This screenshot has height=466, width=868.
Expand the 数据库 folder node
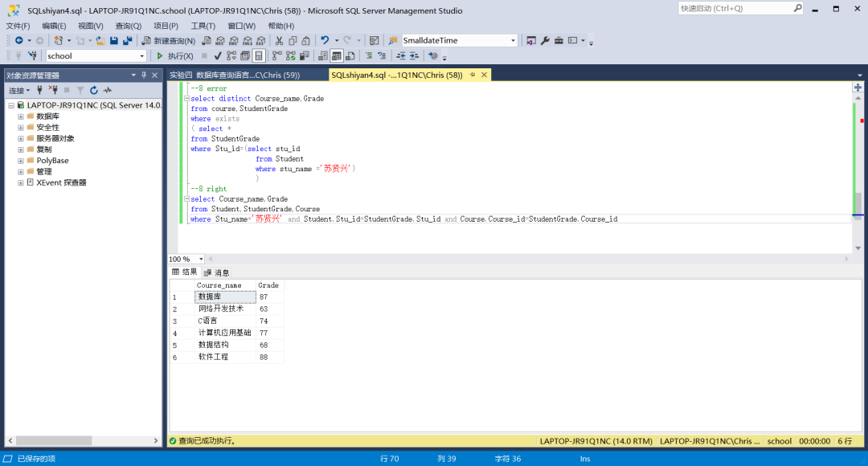pyautogui.click(x=20, y=117)
